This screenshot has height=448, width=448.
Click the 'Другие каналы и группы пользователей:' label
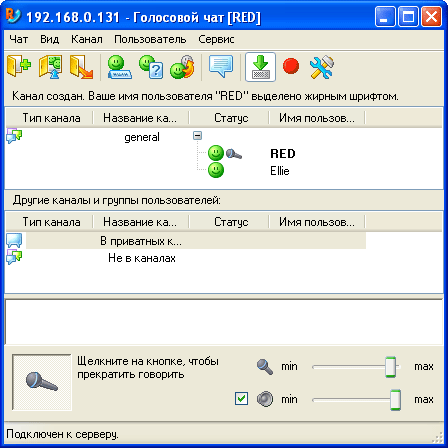(117, 200)
